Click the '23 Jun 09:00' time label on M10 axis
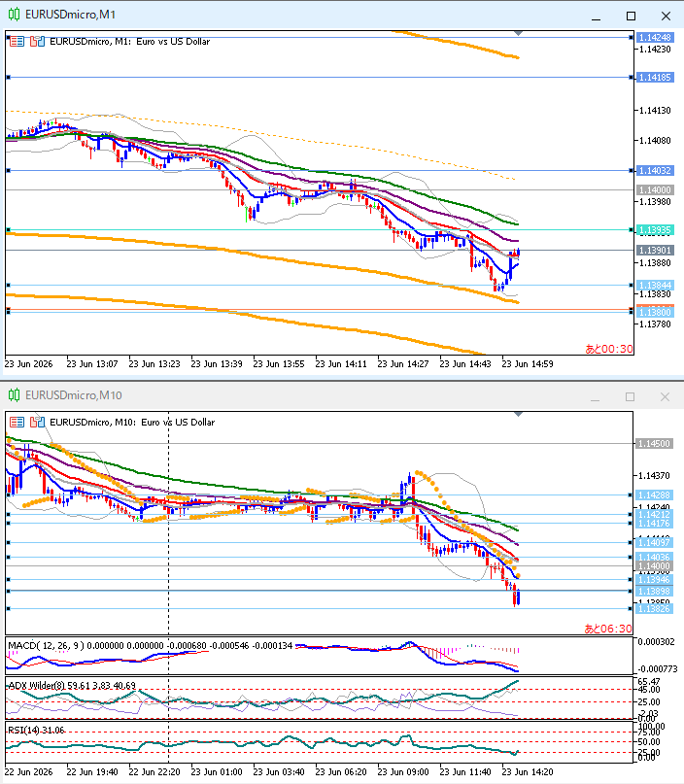Viewport: 684px width, 784px height. tap(403, 772)
